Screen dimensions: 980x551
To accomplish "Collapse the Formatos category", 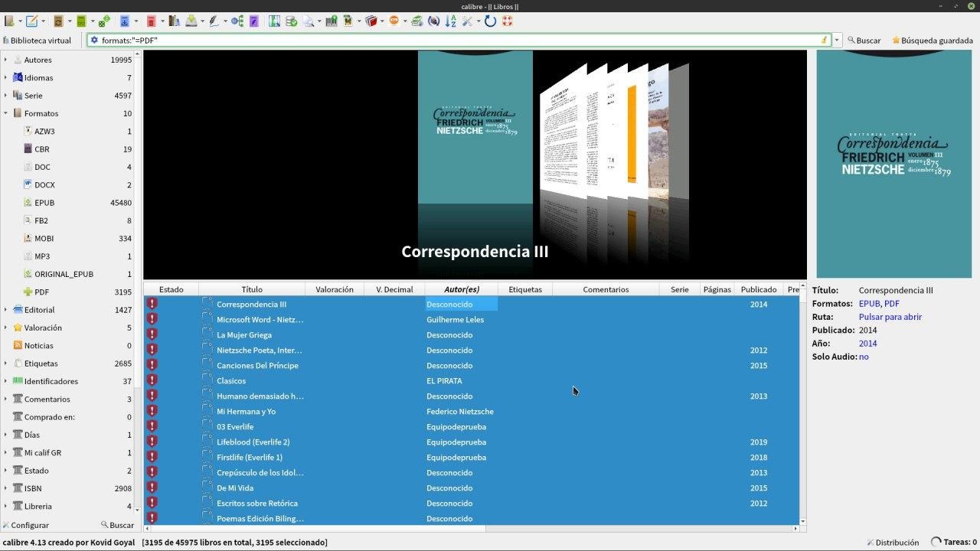I will [x=5, y=113].
